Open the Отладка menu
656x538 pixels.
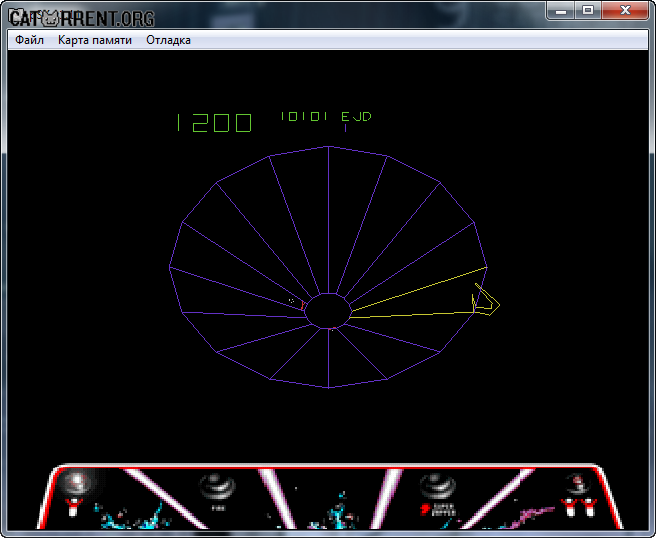point(168,40)
